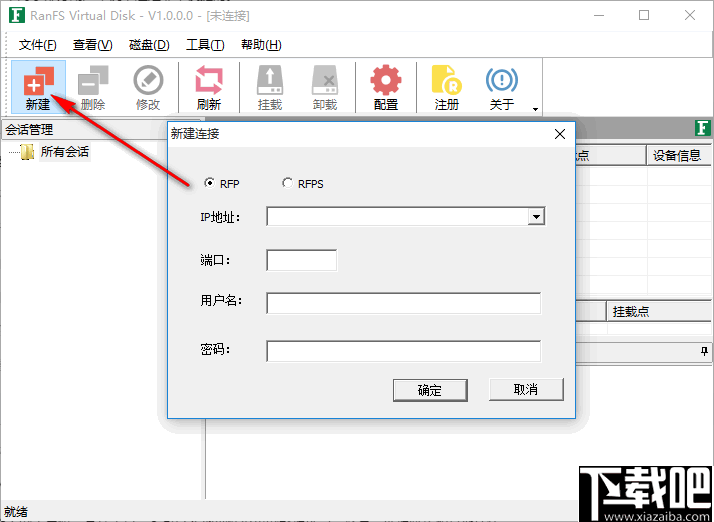Focus the 用户名 username input field
This screenshot has height=522, width=714.
(x=403, y=303)
